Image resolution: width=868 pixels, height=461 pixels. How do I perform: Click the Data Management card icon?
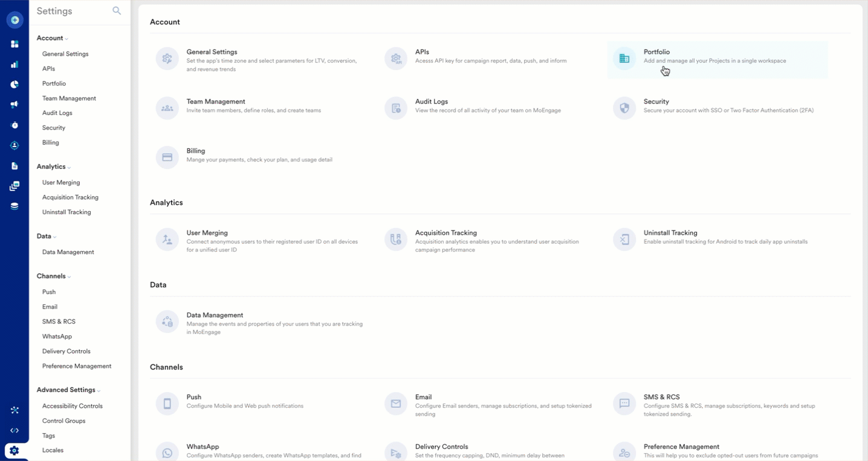[x=167, y=322]
